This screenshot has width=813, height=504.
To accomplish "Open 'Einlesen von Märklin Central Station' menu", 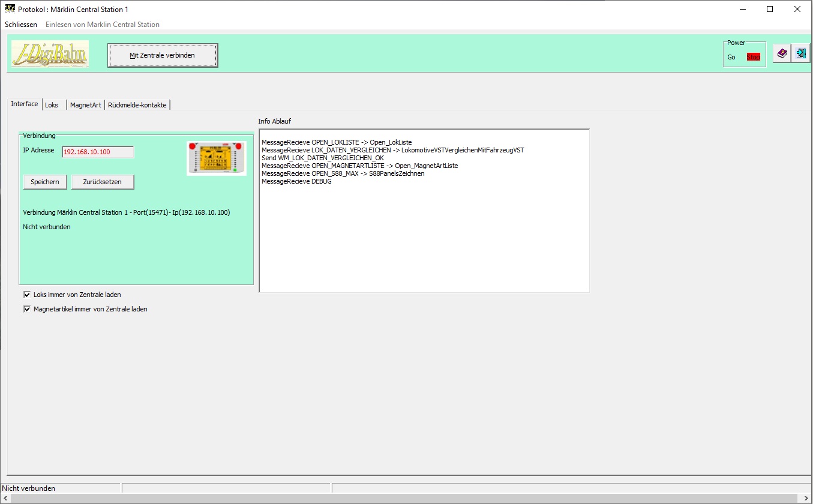I will point(103,25).
